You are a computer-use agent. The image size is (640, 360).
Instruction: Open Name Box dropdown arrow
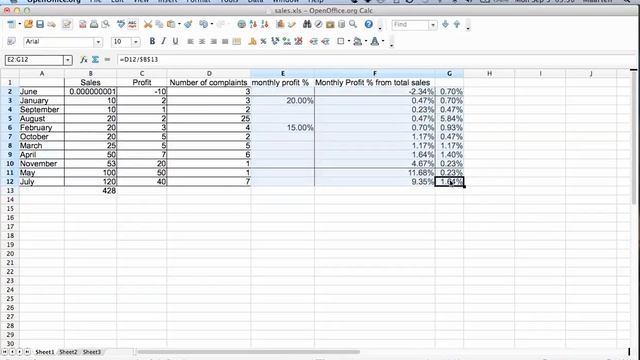(67, 60)
